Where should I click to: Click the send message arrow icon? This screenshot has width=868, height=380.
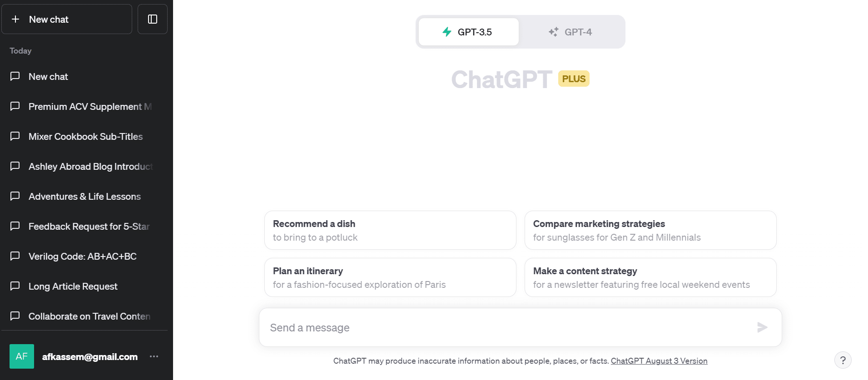point(762,327)
